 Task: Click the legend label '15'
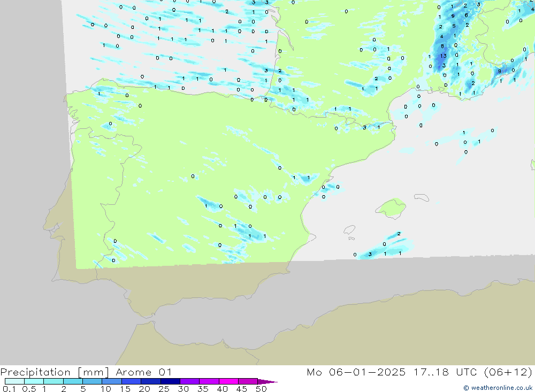(125, 389)
